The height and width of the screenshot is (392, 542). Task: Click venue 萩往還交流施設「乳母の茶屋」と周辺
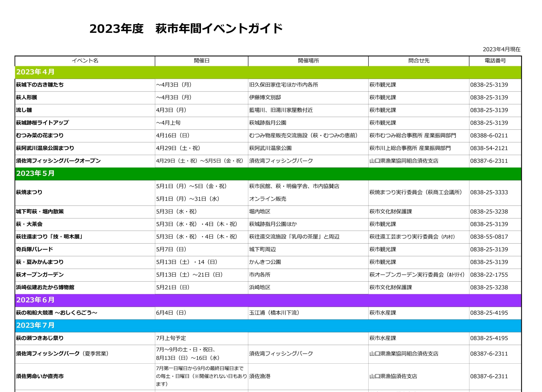[294, 237]
